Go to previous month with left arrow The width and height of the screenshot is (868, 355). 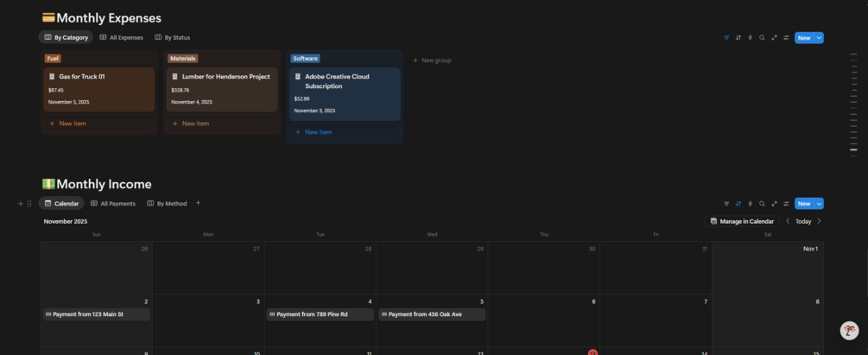788,221
